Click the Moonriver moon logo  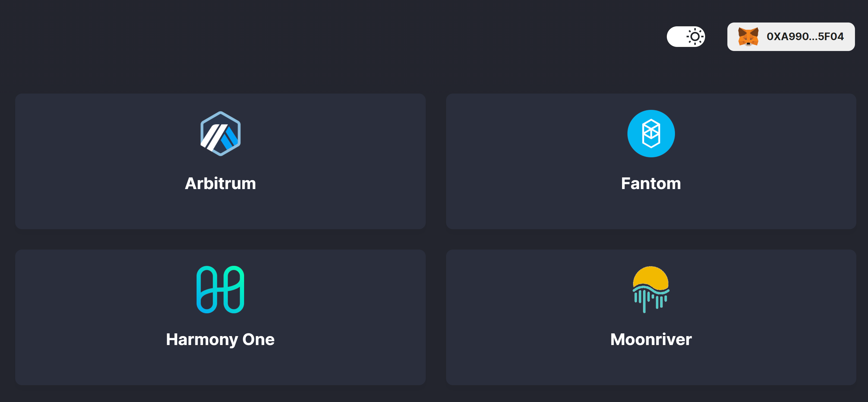(651, 289)
